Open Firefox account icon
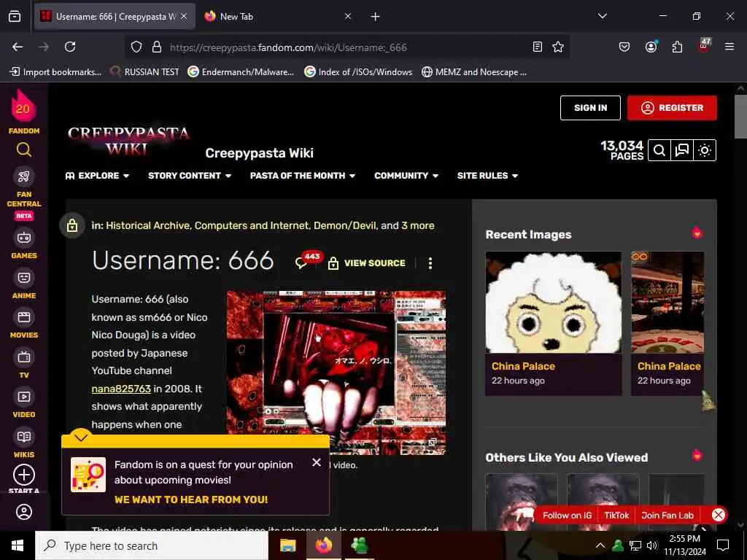Image resolution: width=747 pixels, height=560 pixels. pyautogui.click(x=651, y=47)
